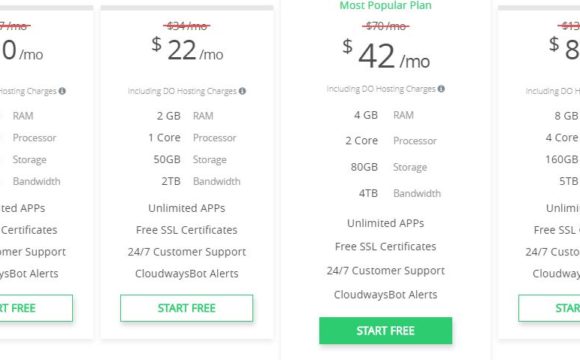Click Unlimited APPs in $22 plan
580x360 pixels.
186,208
